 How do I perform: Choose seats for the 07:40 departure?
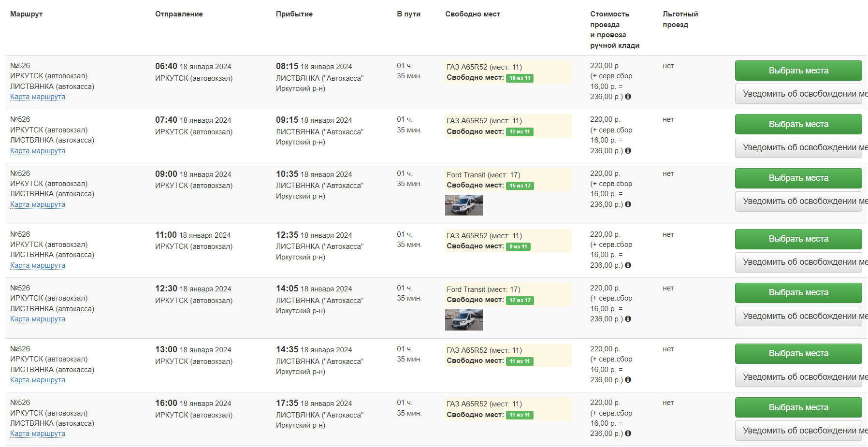click(x=798, y=124)
